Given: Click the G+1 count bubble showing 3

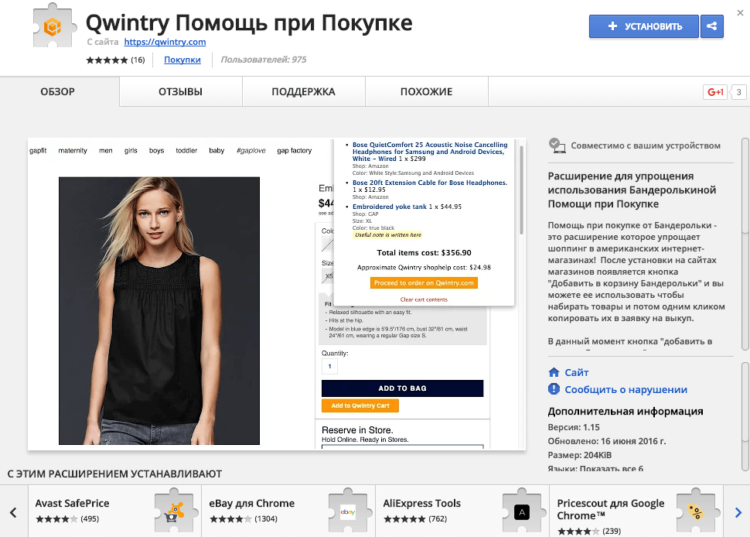Looking at the screenshot, I should coord(739,92).
